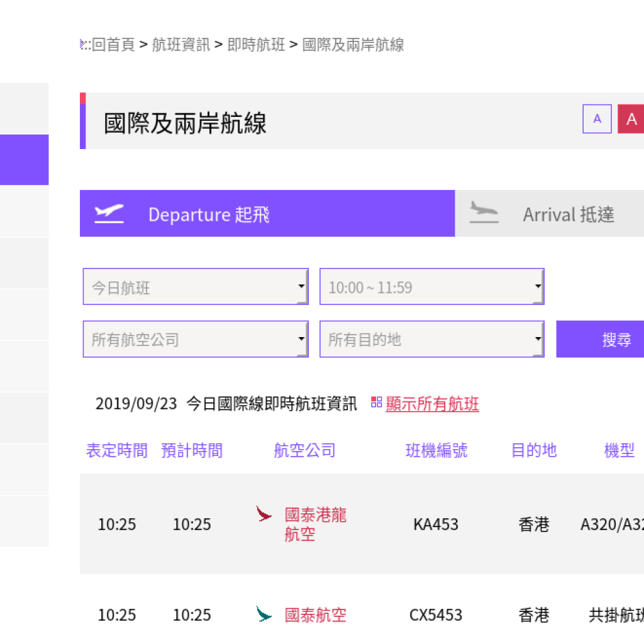
Task: Click the 航班資訊 breadcrumb link
Action: (x=181, y=45)
